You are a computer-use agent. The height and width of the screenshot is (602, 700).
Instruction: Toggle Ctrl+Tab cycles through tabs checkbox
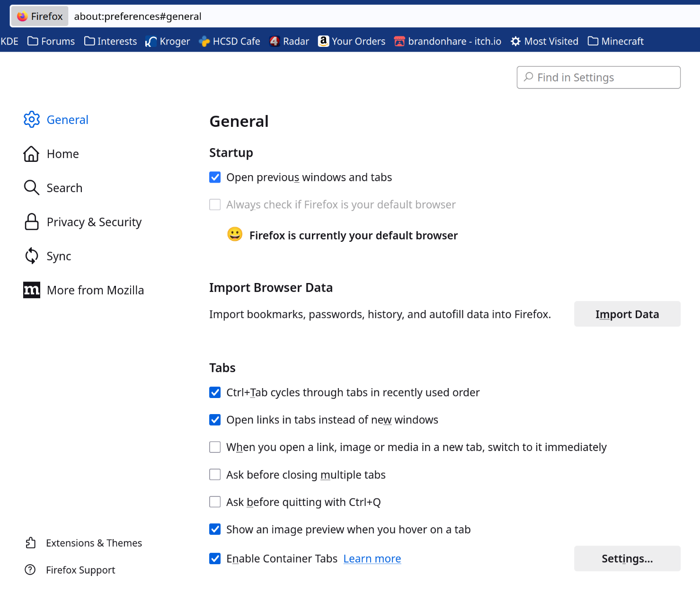(x=215, y=392)
